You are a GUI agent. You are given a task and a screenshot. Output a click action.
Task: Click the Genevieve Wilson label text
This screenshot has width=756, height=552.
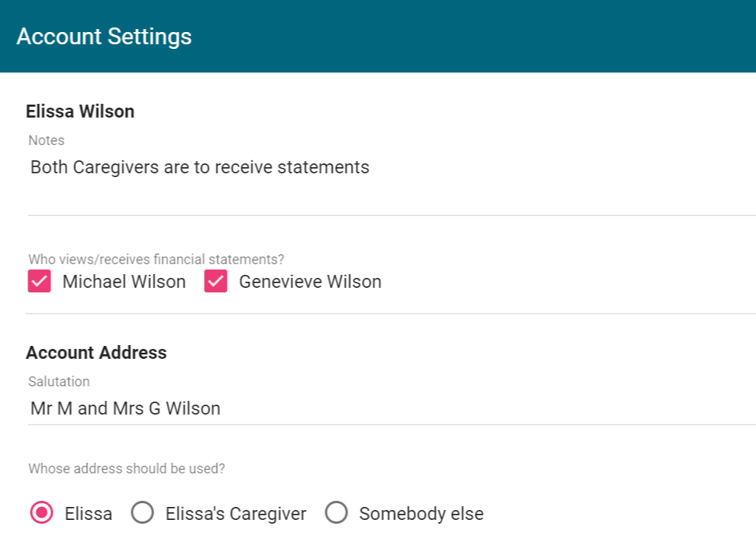(310, 282)
